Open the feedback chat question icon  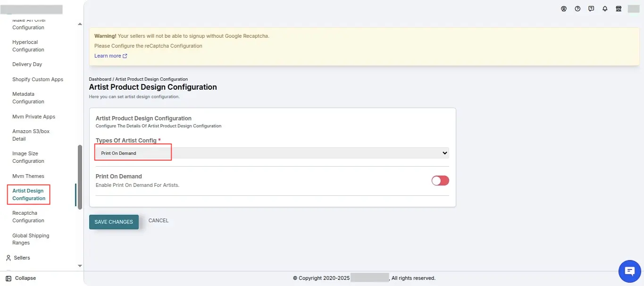(591, 8)
